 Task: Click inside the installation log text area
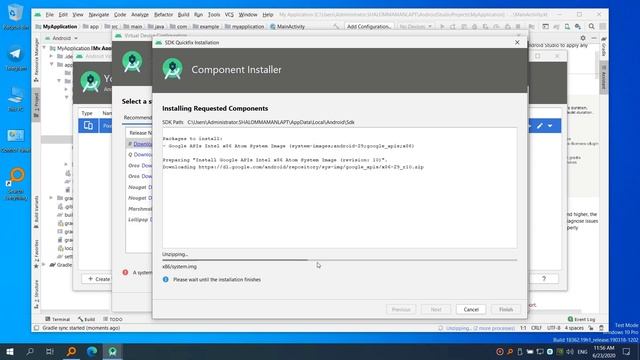click(x=339, y=188)
